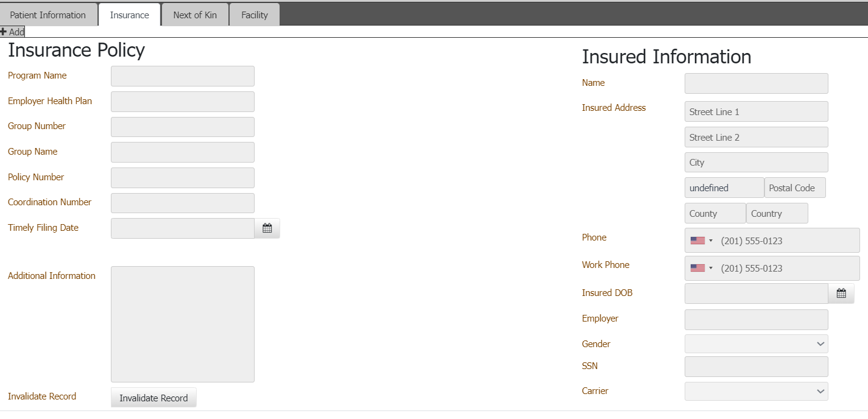Screen dimensions: 868x419
Task: Click the Program Name input field
Action: coord(182,76)
